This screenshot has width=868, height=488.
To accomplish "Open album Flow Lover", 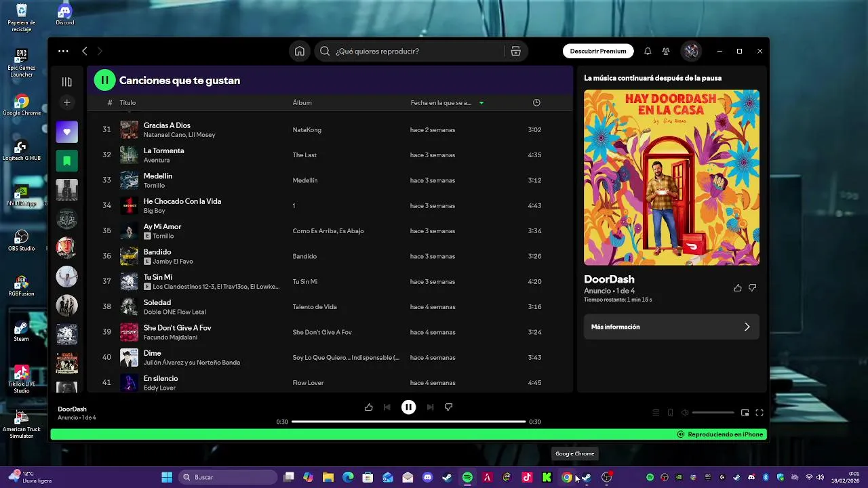I will tap(308, 383).
